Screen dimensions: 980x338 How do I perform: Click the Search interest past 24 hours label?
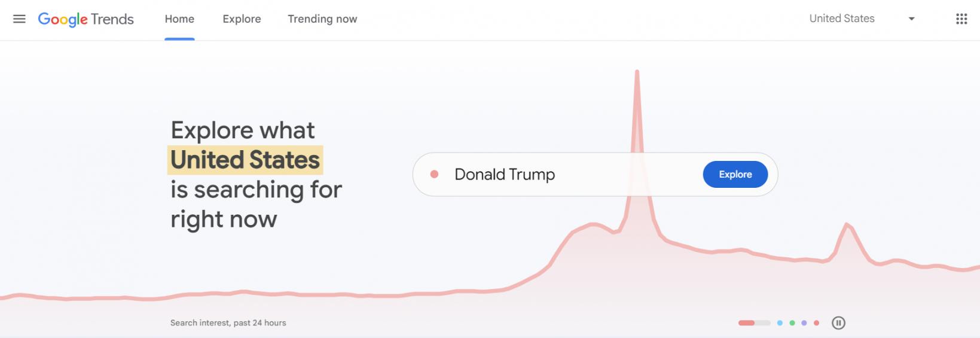pos(228,323)
